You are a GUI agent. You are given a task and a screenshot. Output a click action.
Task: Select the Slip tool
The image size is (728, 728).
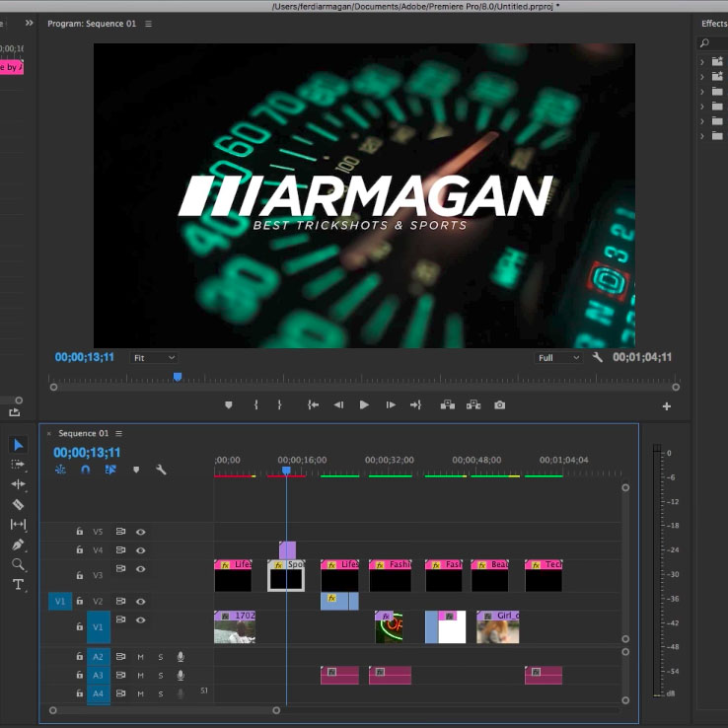coord(18,524)
